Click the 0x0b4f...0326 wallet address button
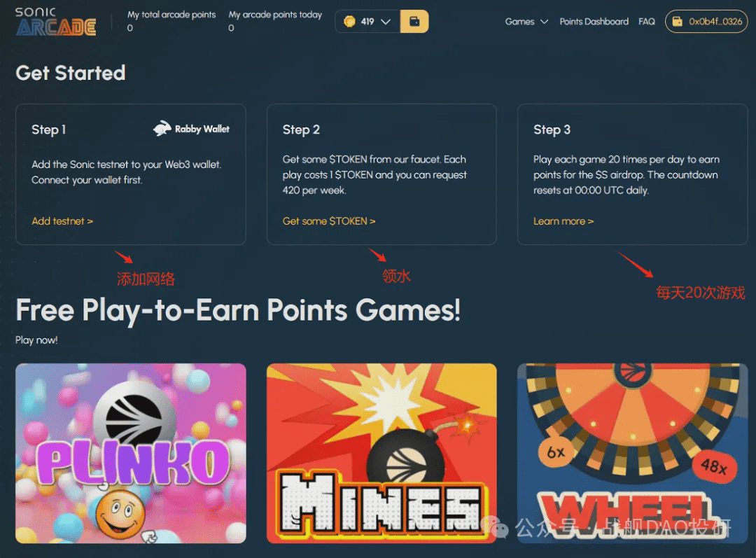Viewport: 756px width, 558px height. 706,22
